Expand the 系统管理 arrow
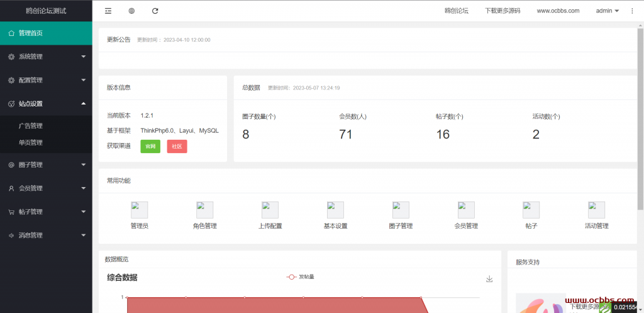 [x=84, y=56]
